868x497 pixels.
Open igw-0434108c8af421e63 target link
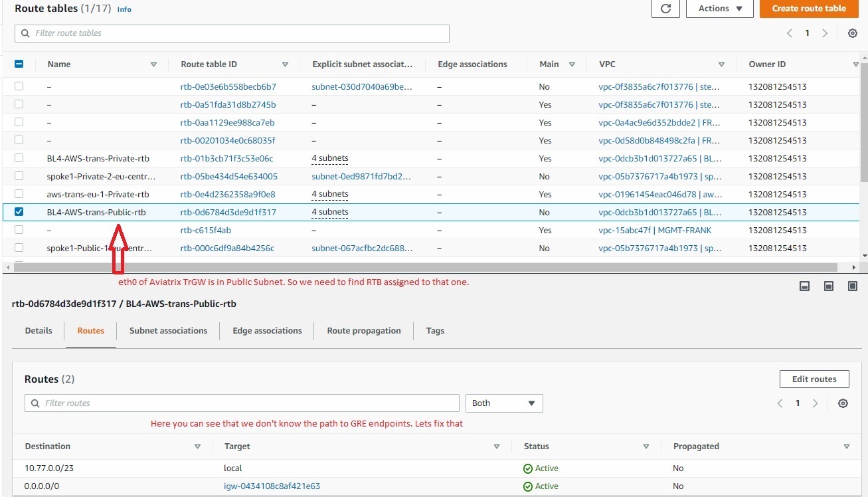point(272,486)
